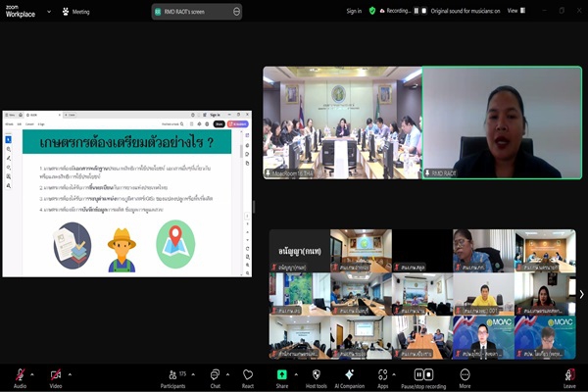Expand video options arrow next to Video
Screen dimensions: 588x392
coord(71,374)
